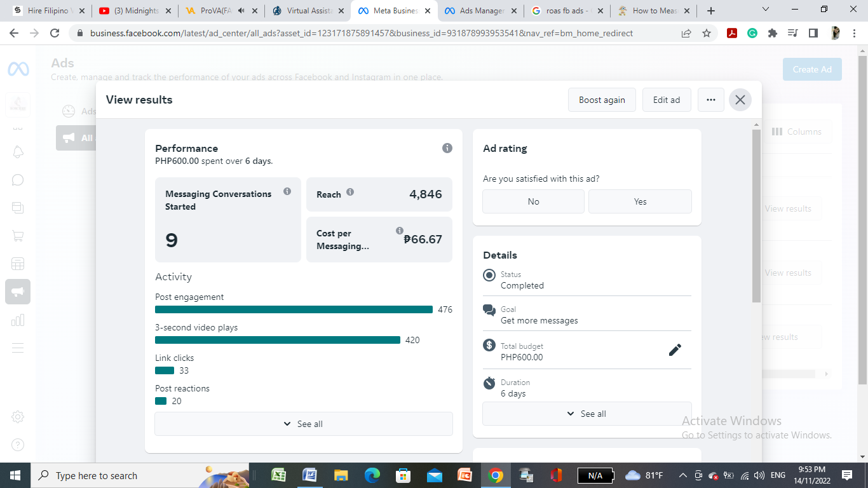Show hidden system tray icons

coord(683,475)
